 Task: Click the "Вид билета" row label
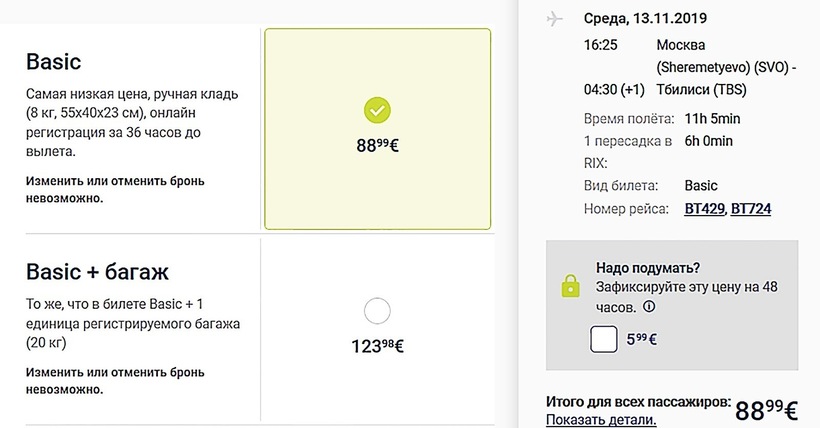coord(620,186)
